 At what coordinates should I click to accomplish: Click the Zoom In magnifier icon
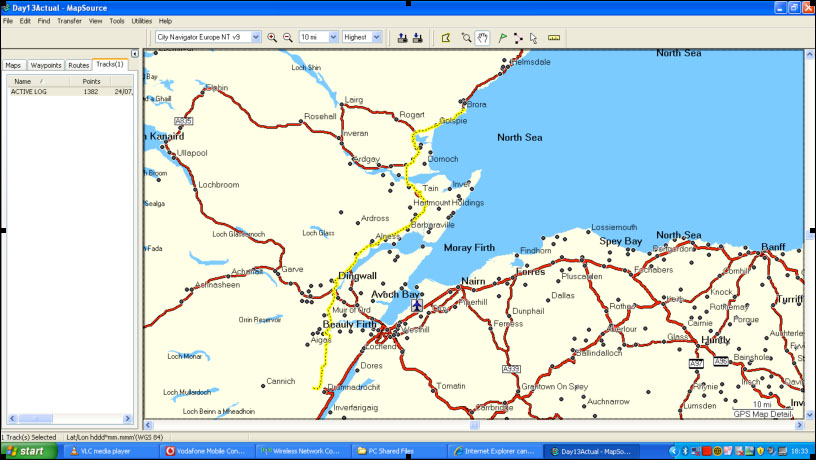tap(272, 37)
